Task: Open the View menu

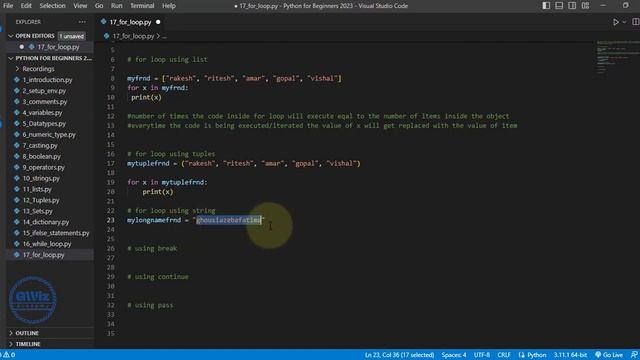Action: tap(80, 6)
